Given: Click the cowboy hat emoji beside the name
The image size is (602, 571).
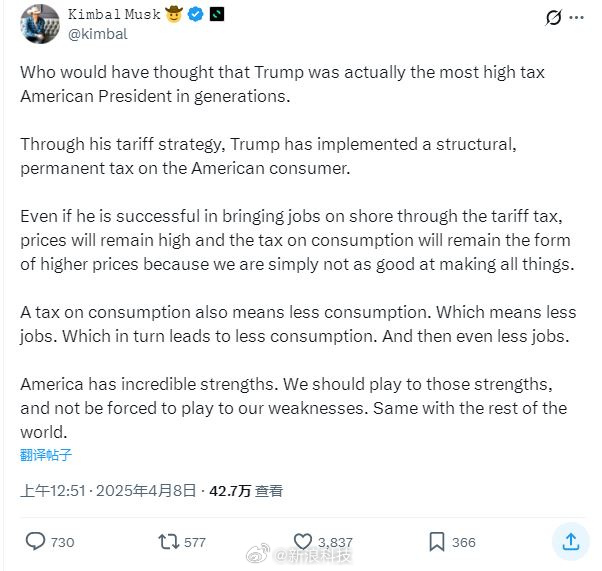Looking at the screenshot, I should tap(175, 14).
